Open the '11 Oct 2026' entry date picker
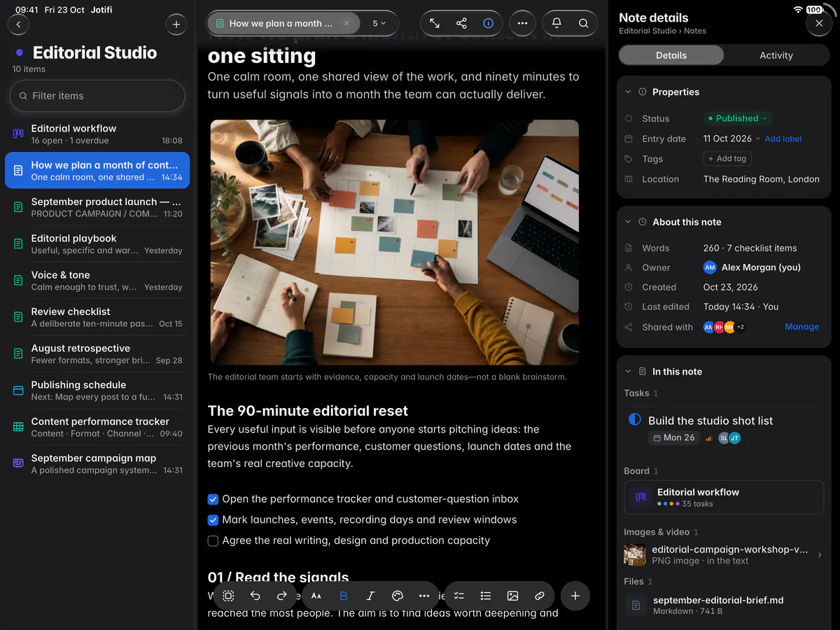The height and width of the screenshot is (630, 840). click(x=731, y=139)
